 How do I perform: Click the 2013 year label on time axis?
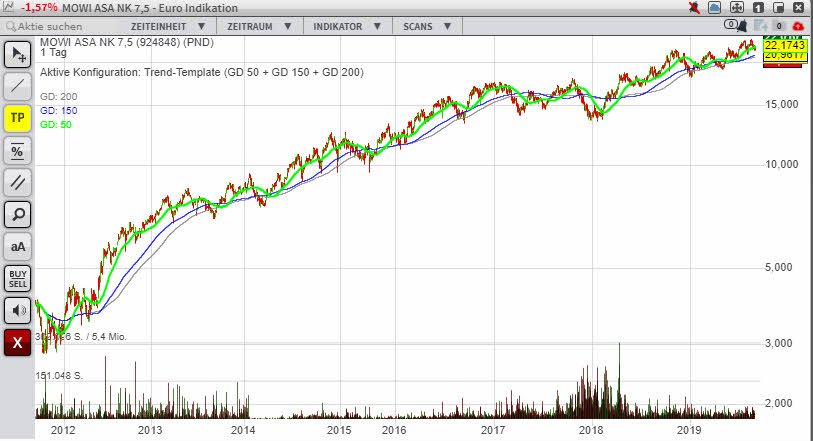(150, 430)
